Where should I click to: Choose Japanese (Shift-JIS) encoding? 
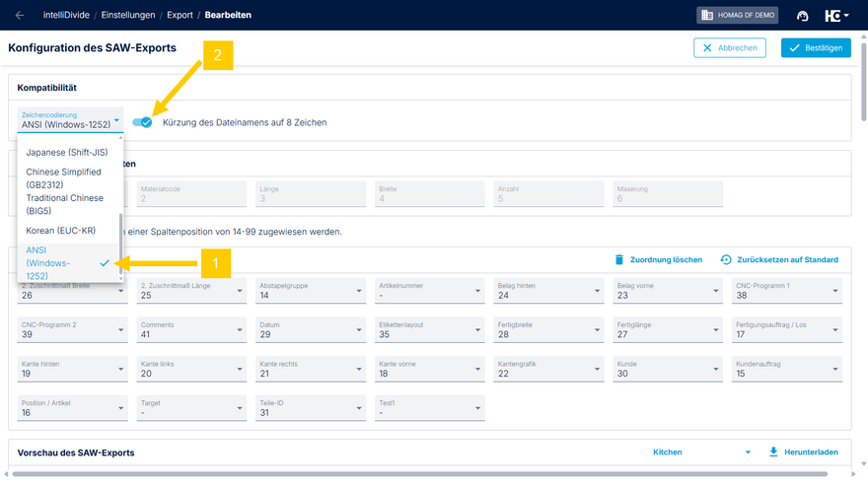(67, 153)
